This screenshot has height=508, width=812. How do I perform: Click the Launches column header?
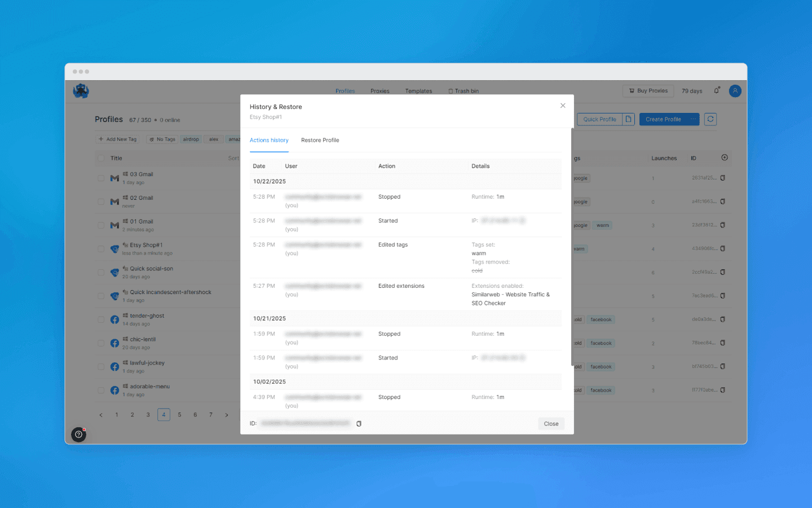point(664,159)
